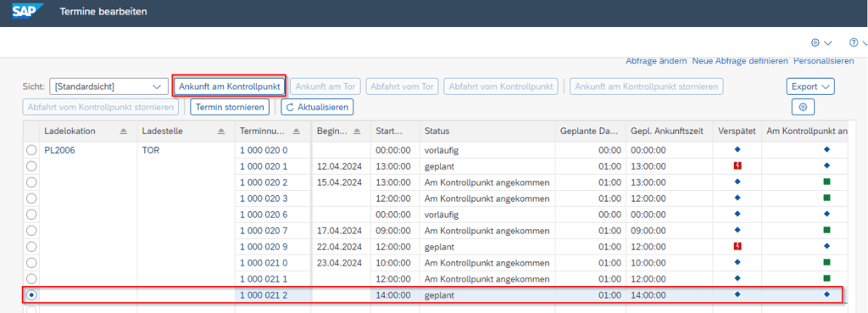Click Ankunft am Kontrollpunkt button

coord(229,87)
